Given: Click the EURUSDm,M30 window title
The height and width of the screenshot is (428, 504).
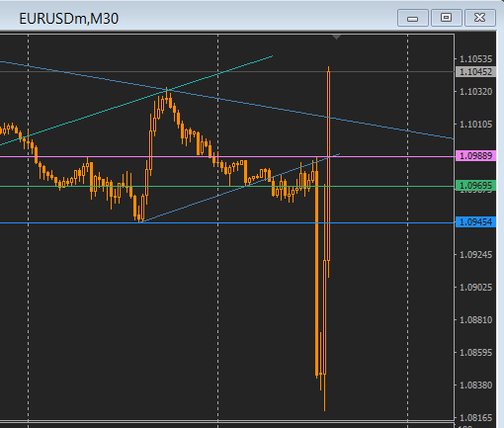Looking at the screenshot, I should (x=68, y=19).
